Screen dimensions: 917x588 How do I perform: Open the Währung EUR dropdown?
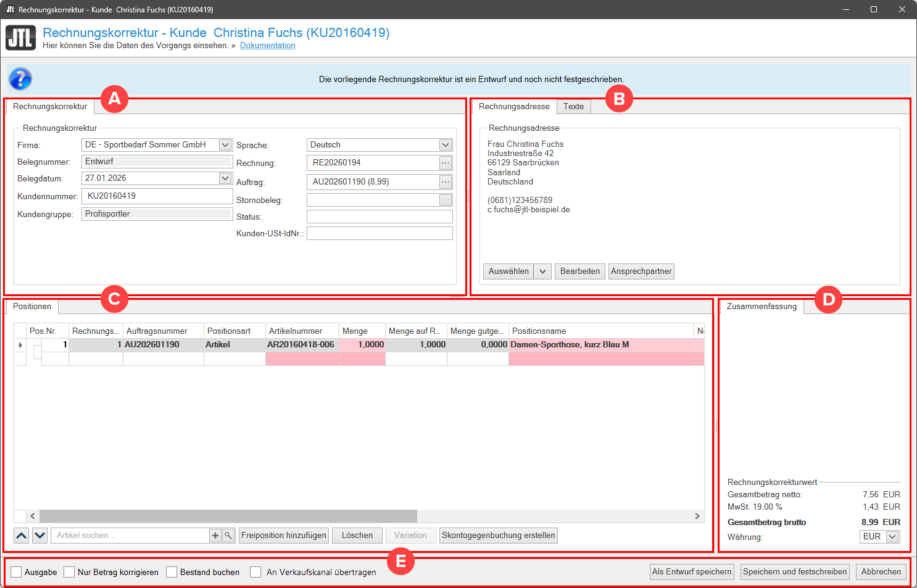pos(892,537)
